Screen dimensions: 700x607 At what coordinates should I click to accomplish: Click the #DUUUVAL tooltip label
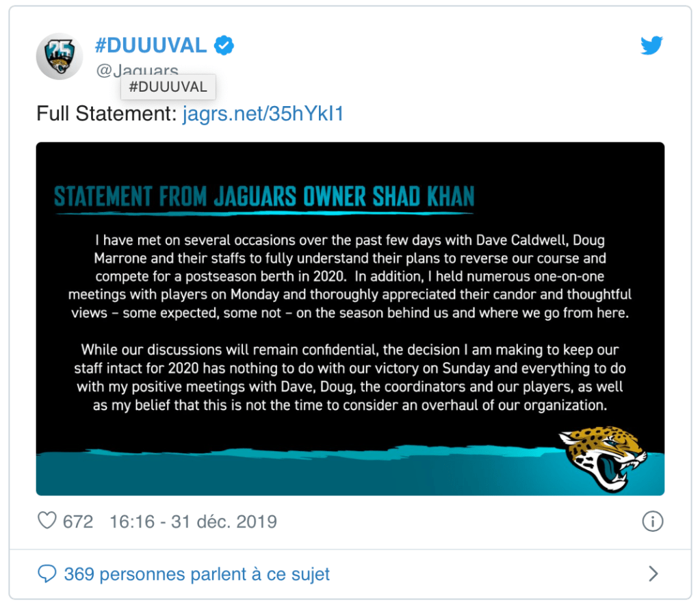click(168, 87)
